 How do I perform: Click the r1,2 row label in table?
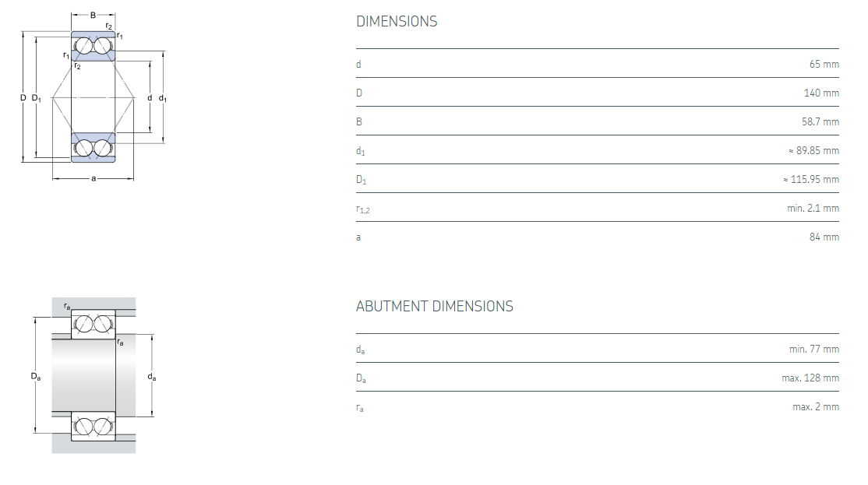point(363,209)
